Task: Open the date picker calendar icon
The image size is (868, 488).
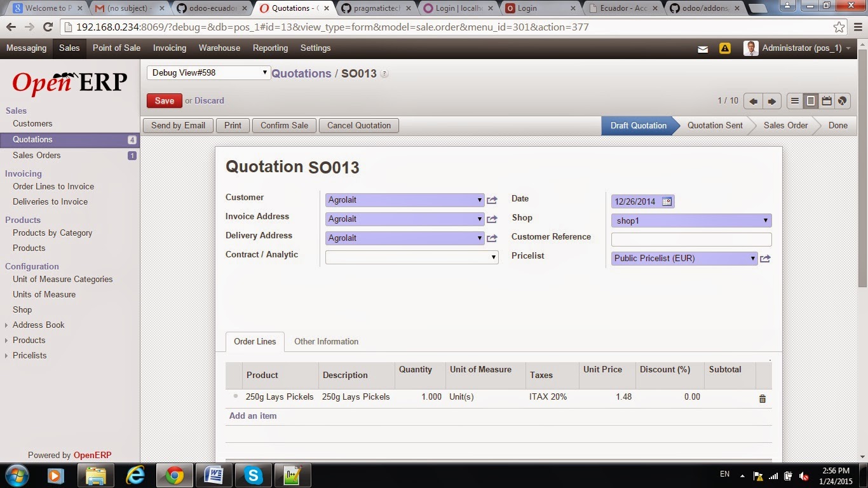Action: click(667, 201)
